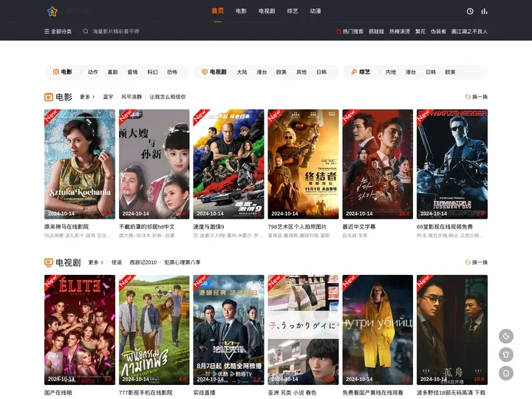Select 内地 variety show region
This screenshot has height=399, width=532.
tap(391, 72)
